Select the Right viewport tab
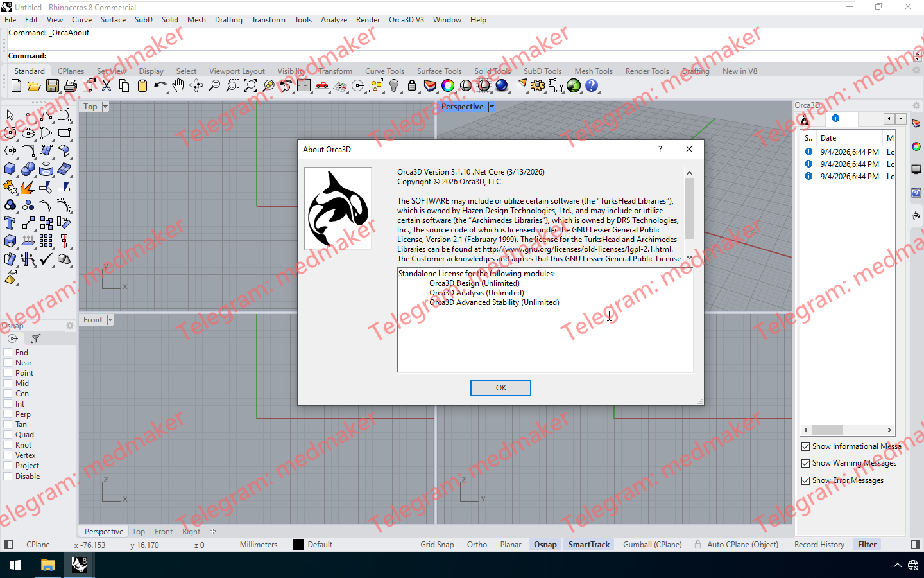This screenshot has width=924, height=578. click(191, 532)
